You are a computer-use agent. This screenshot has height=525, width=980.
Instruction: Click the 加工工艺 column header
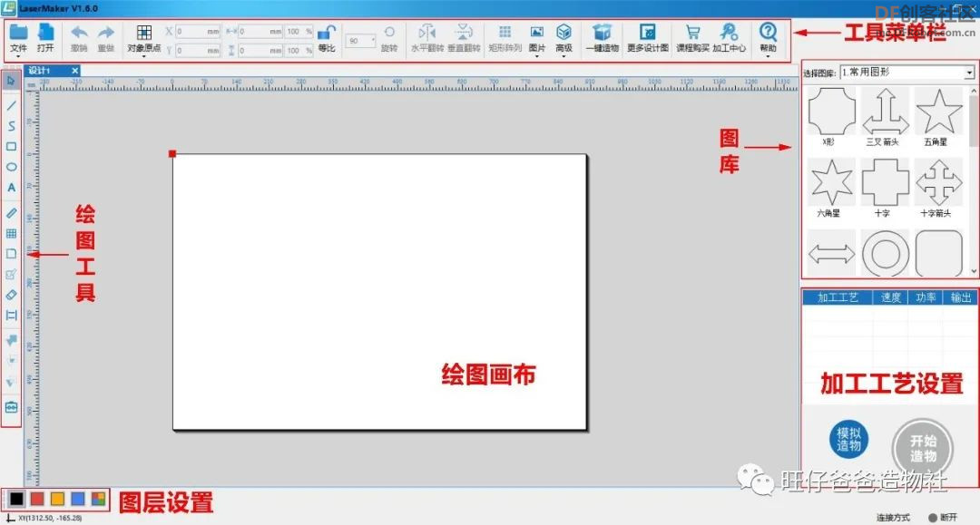click(x=838, y=297)
